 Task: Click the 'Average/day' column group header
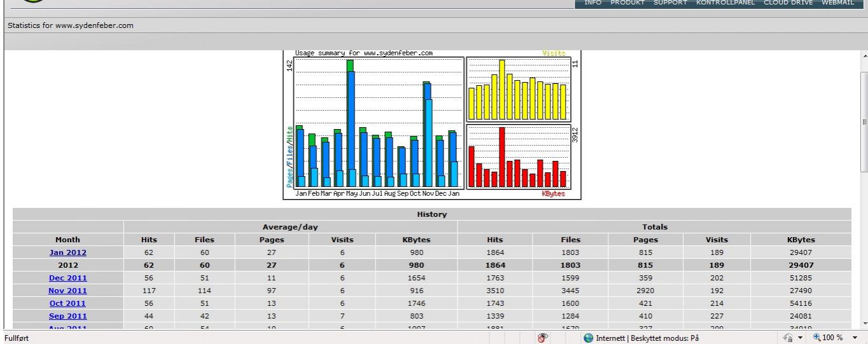[x=290, y=227]
